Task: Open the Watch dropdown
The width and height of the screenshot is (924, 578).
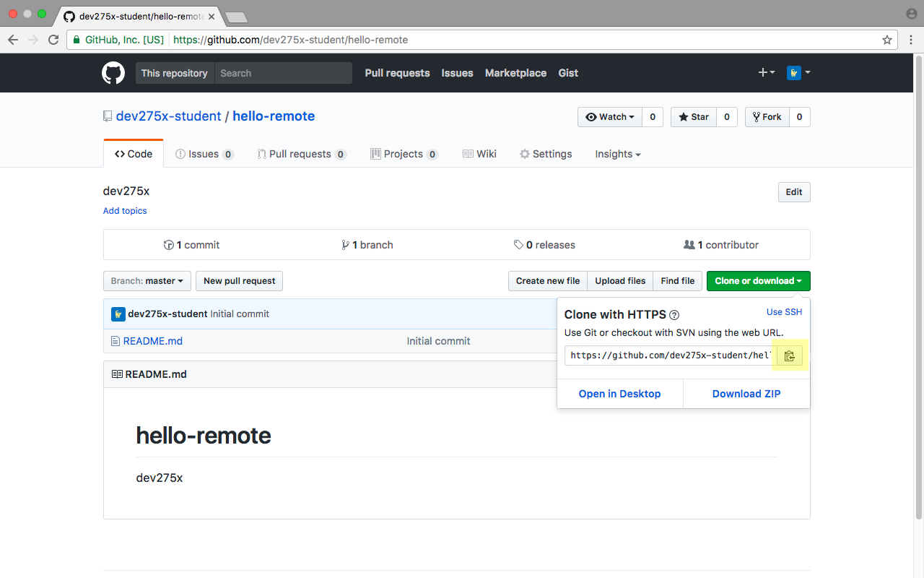Action: pyautogui.click(x=610, y=117)
